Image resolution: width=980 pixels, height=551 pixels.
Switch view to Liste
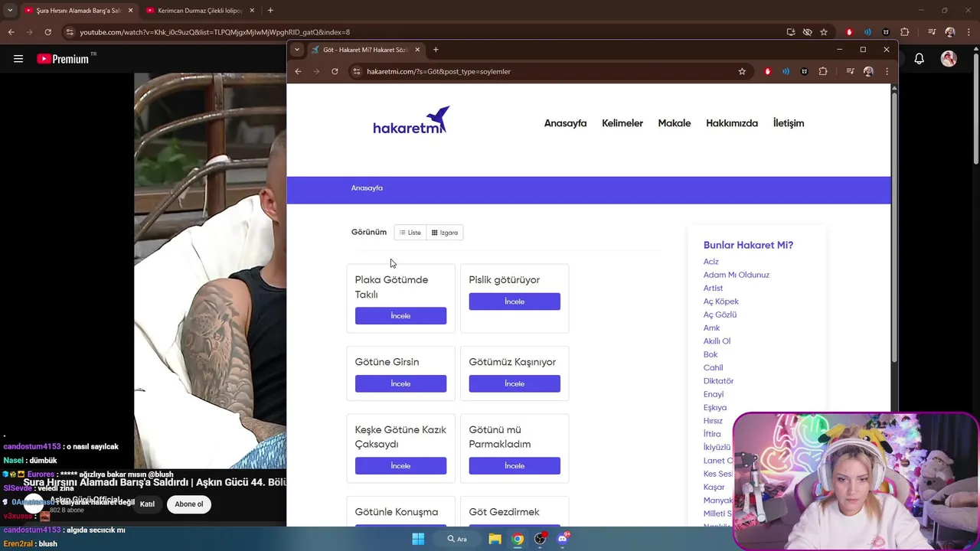point(410,233)
